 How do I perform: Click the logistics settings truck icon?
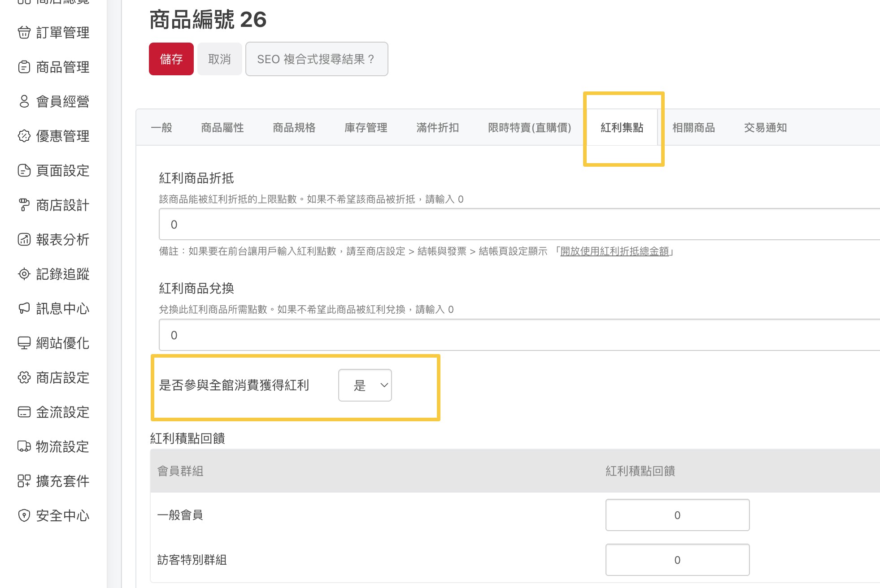(x=24, y=446)
